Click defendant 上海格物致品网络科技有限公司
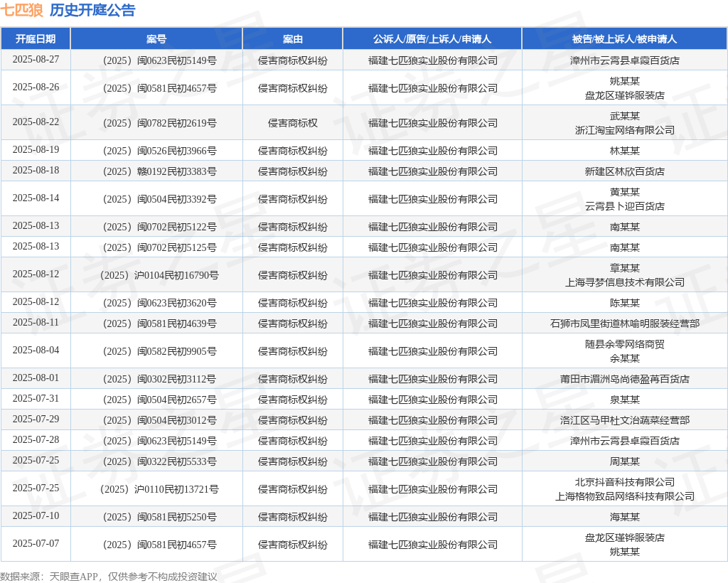Screen dimensions: 728x583 [624, 497]
